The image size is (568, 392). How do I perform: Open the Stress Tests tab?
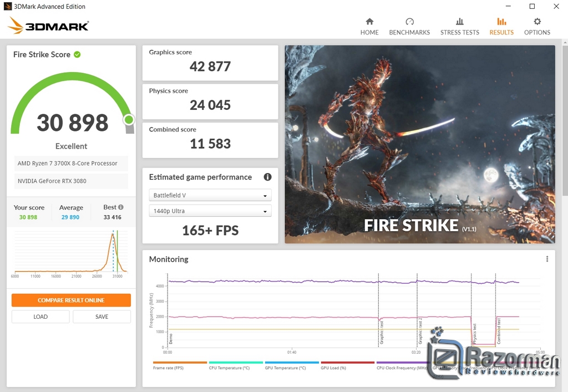click(459, 27)
